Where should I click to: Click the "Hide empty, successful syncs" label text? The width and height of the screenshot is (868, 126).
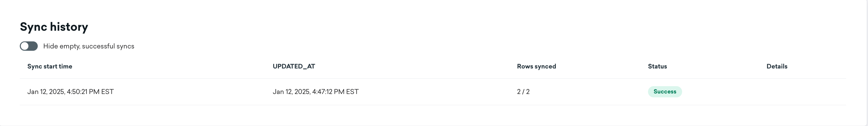tap(89, 46)
